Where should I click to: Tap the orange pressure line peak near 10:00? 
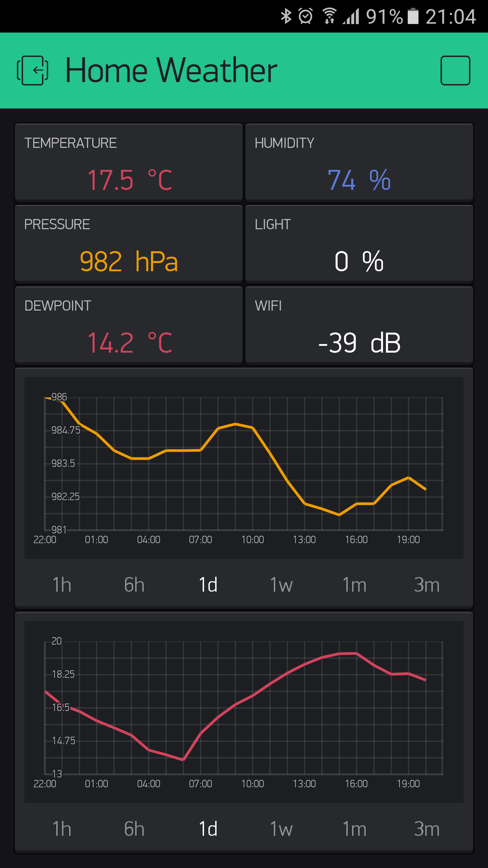tap(236, 424)
